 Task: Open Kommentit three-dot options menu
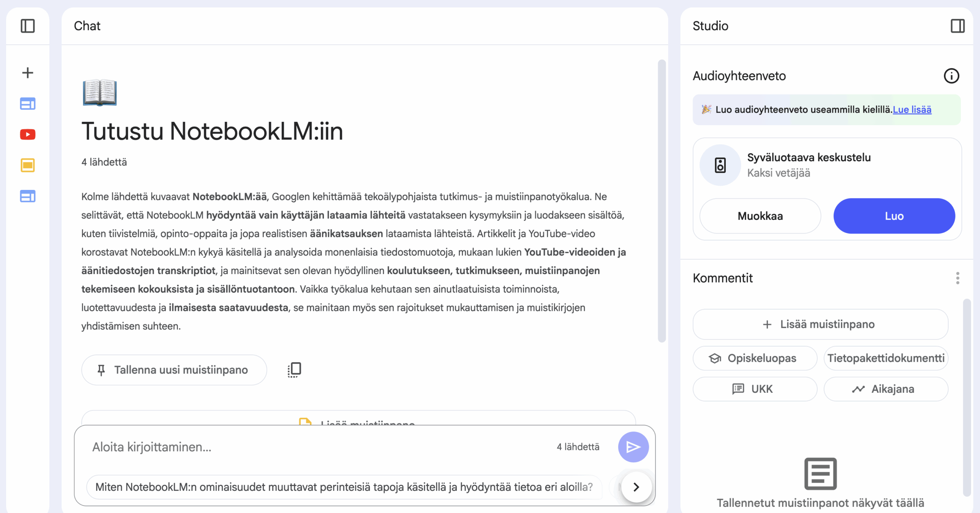coord(957,278)
